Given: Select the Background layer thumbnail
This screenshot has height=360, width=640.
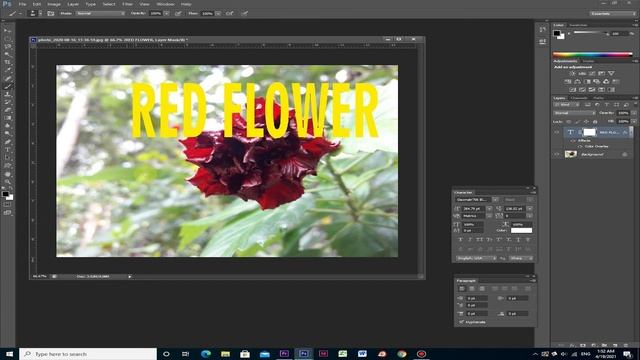Looking at the screenshot, I should [570, 154].
